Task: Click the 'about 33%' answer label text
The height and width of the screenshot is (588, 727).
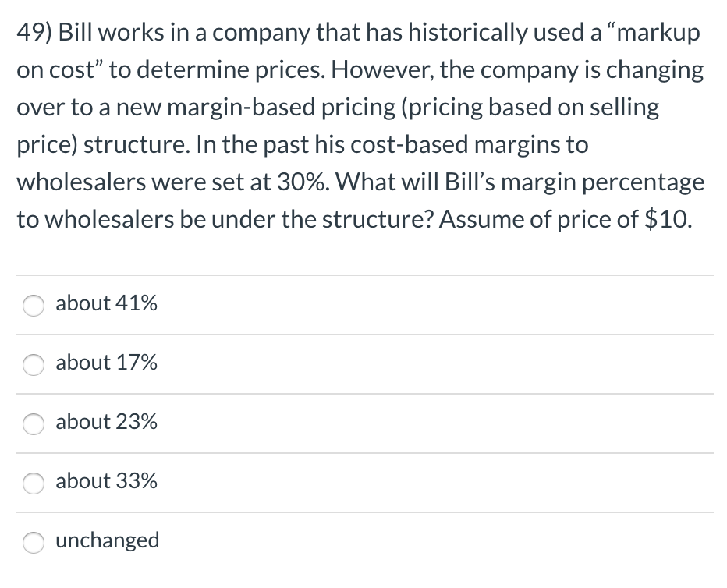Action: tap(106, 482)
